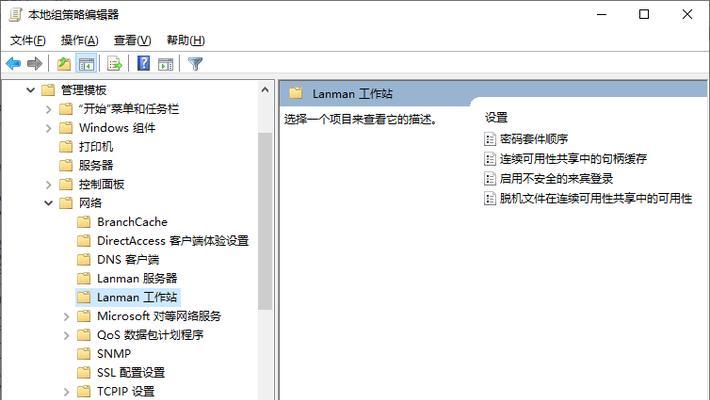Screen dimensions: 710x400
Task: Open the Help question mark icon
Action: (144, 63)
